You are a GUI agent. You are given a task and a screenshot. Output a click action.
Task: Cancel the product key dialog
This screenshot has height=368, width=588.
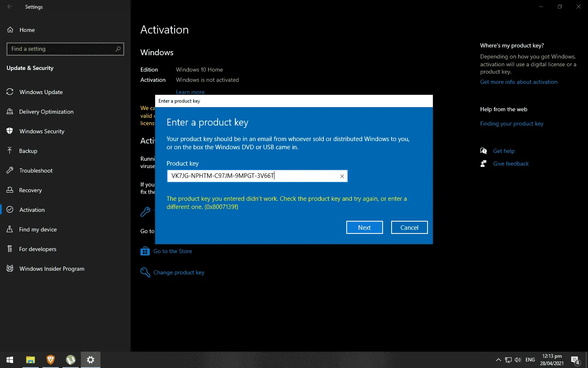pos(410,228)
